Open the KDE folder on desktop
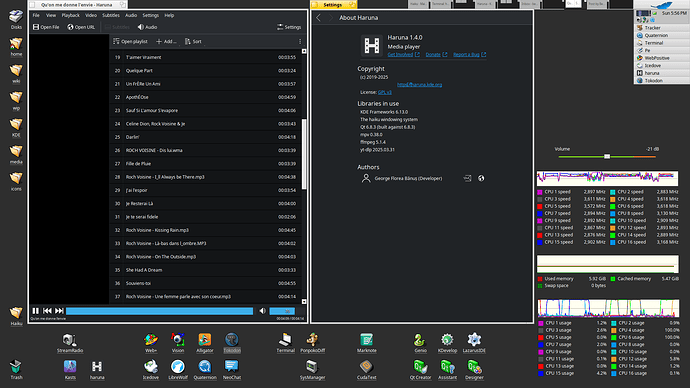The width and height of the screenshot is (690, 388). pos(16,128)
